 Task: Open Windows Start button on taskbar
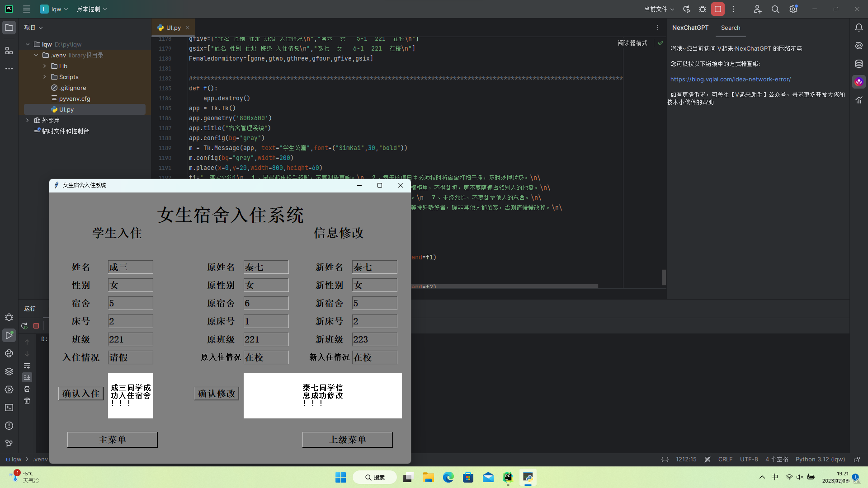(340, 477)
